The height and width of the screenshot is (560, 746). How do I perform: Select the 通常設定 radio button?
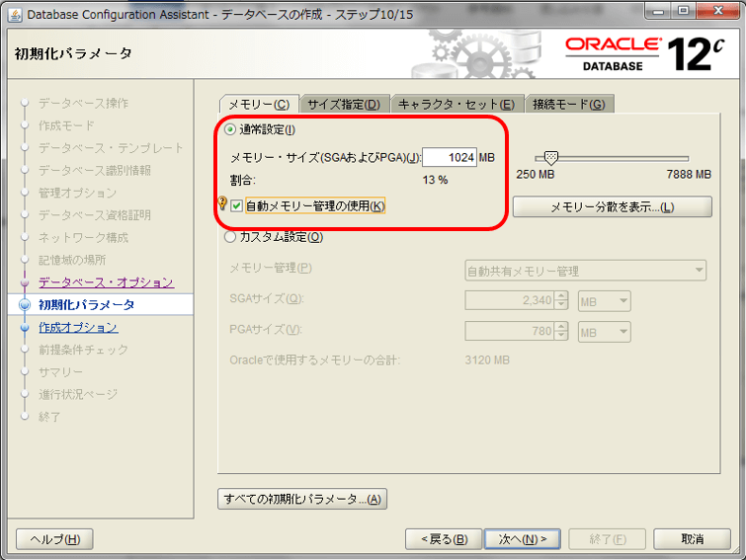click(230, 129)
